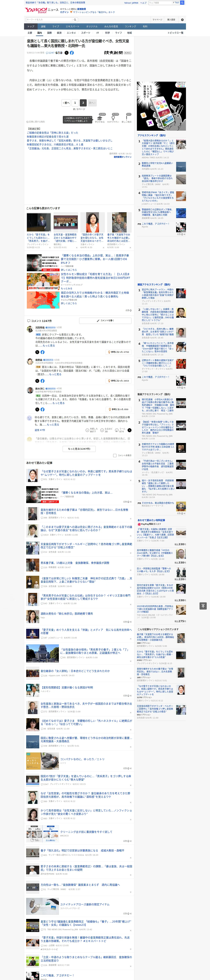Viewport: 210px width, 980px height.
Task: Switch to the 速報 tab
Action: tap(43, 27)
